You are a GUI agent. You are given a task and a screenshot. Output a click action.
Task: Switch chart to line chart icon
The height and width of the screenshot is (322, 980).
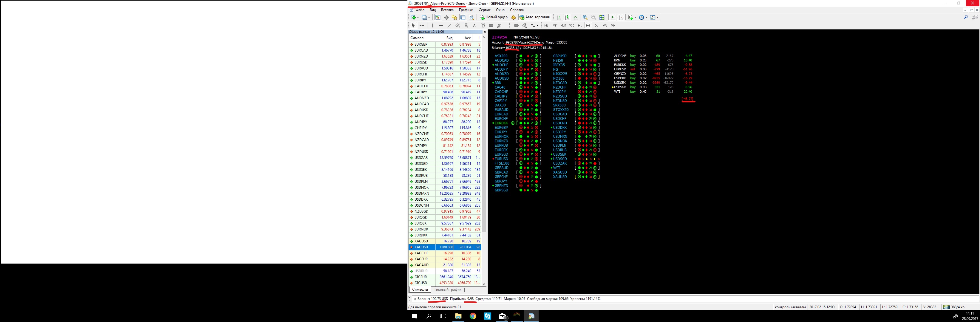click(576, 18)
